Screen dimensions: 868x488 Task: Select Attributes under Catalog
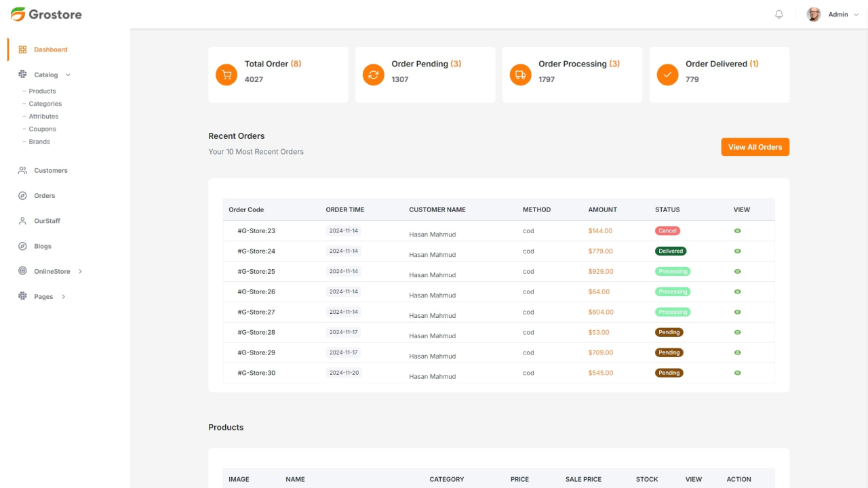[x=43, y=117]
